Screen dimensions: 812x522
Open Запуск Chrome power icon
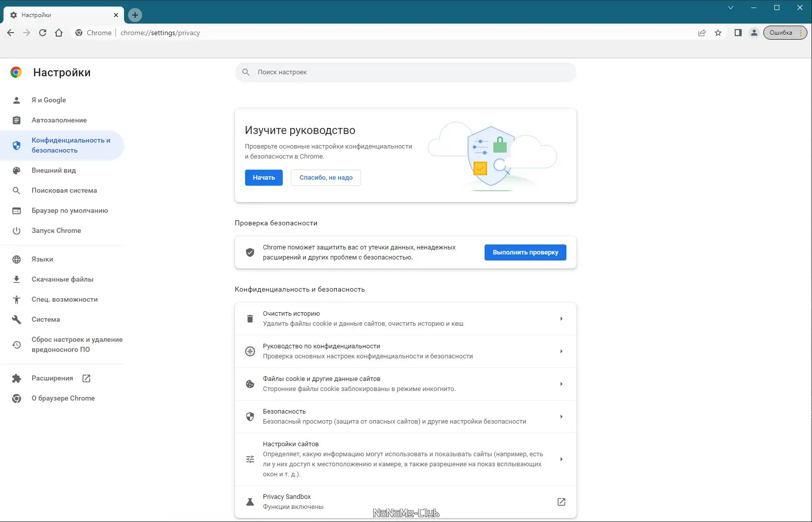point(17,230)
